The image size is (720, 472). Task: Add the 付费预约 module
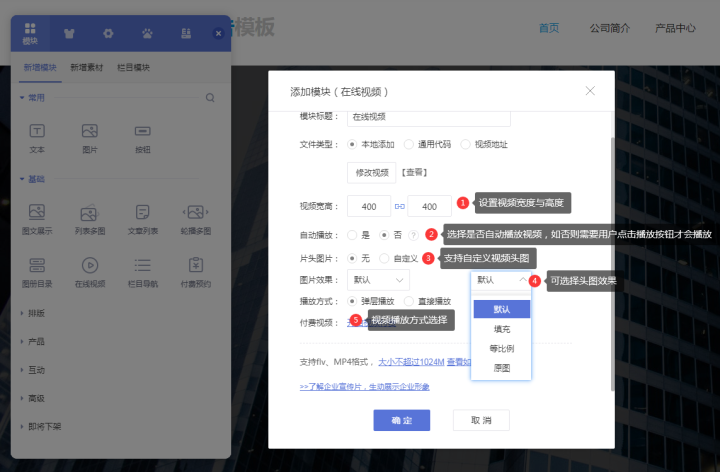pyautogui.click(x=196, y=273)
